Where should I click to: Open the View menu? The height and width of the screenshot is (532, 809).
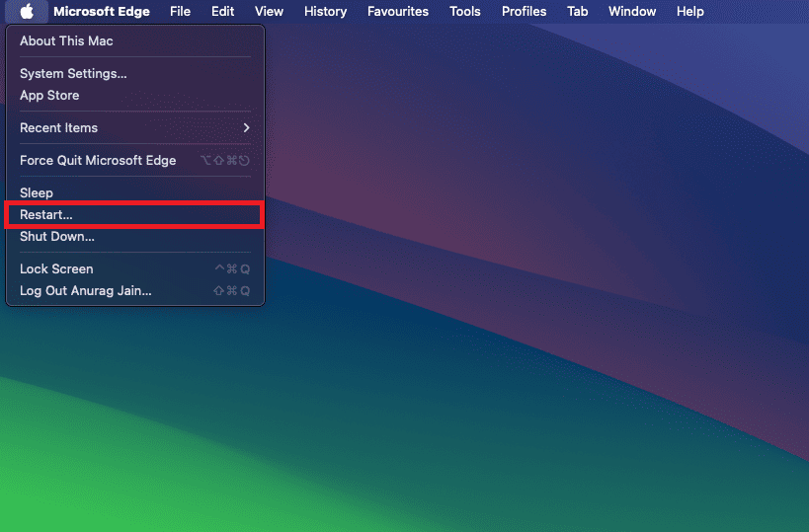269,12
